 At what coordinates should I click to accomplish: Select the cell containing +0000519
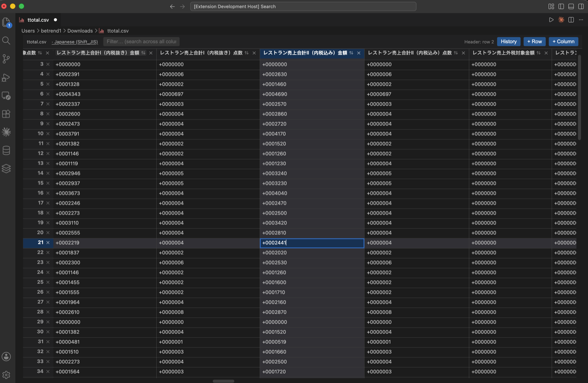[312, 342]
